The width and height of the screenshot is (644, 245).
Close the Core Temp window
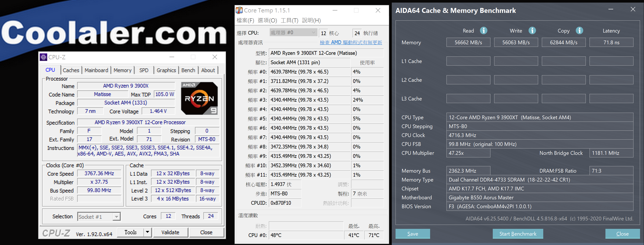pyautogui.click(x=378, y=10)
